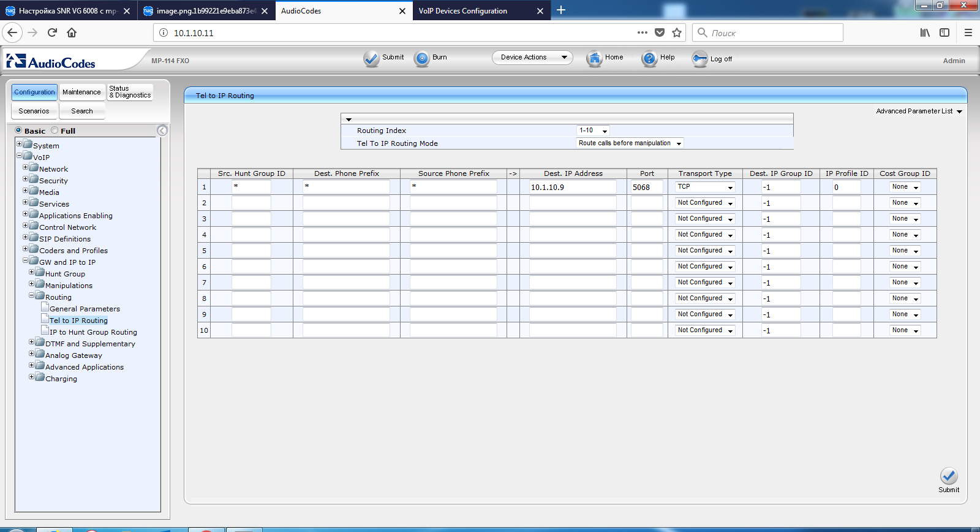The width and height of the screenshot is (980, 532).
Task: Select the Full view radio button
Action: click(x=55, y=131)
